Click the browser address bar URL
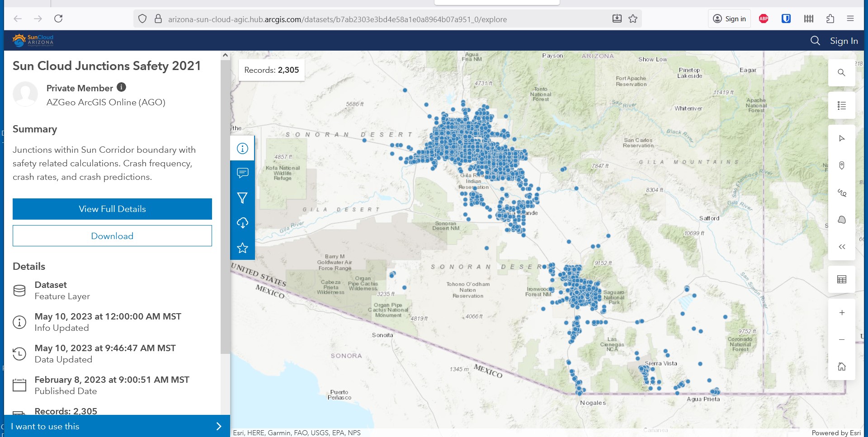The height and width of the screenshot is (437, 868). [337, 19]
